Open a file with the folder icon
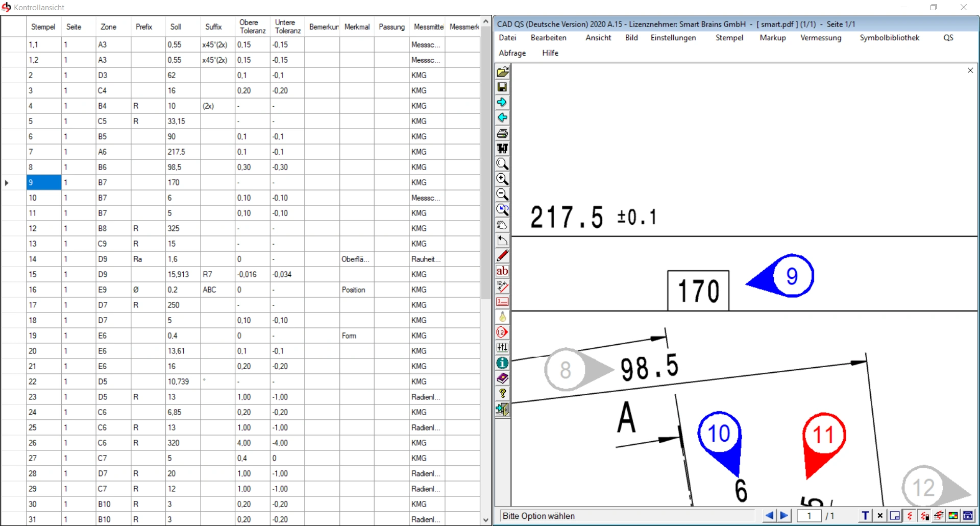980x526 pixels. (502, 72)
